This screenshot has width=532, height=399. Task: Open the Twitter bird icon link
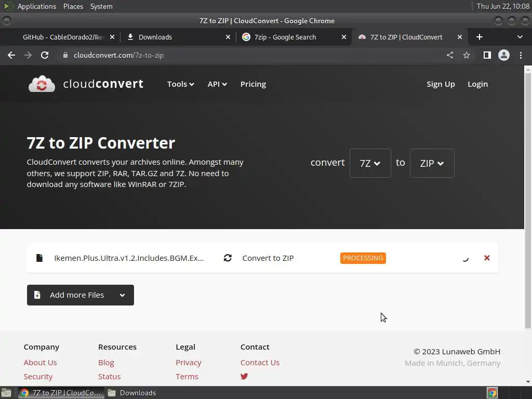pyautogui.click(x=244, y=376)
